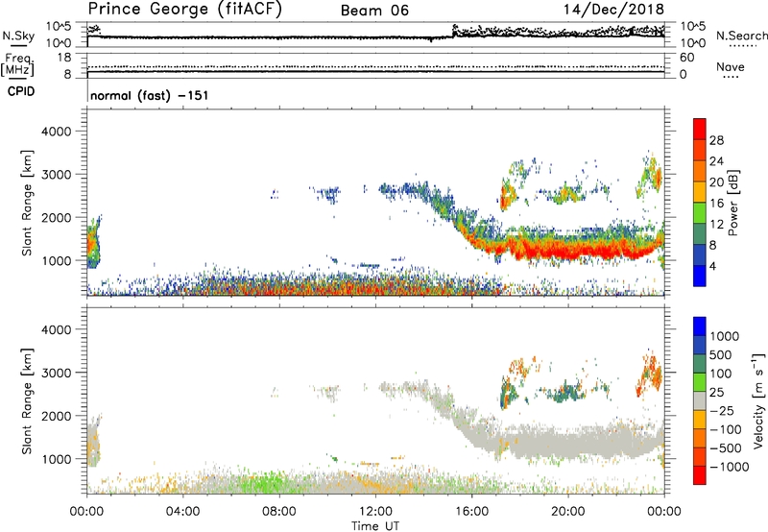Click the 'N.Search' legend label
The image size is (768, 532).
coord(741,36)
